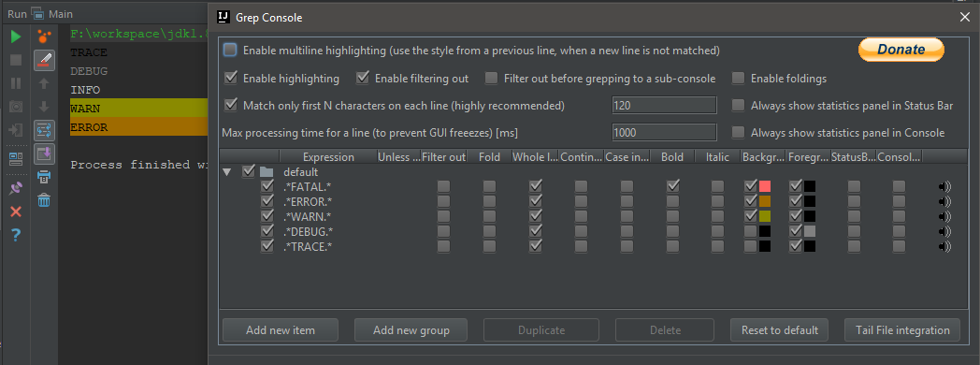This screenshot has width=980, height=365.
Task: Click the trash can clear-all icon
Action: click(x=44, y=200)
